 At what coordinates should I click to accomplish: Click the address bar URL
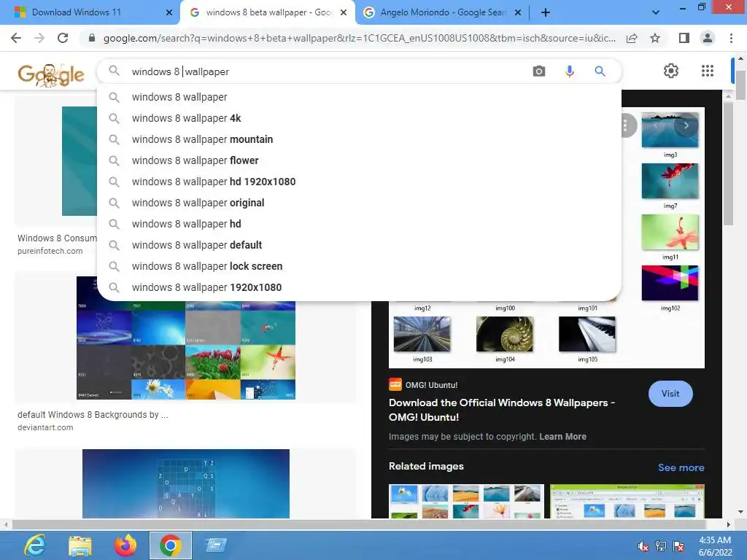click(359, 38)
